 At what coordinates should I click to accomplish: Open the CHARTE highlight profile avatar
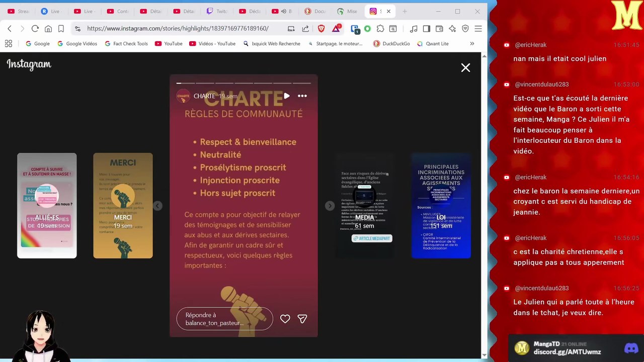(x=183, y=96)
